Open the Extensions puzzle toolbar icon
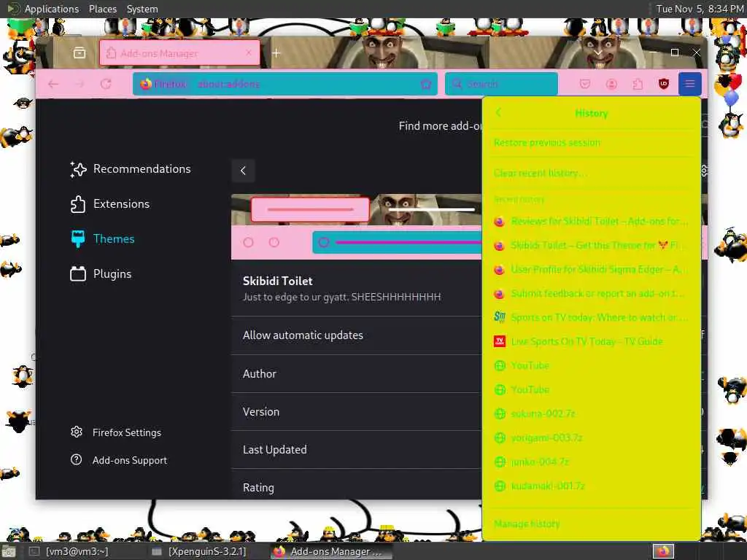The width and height of the screenshot is (747, 560). [x=638, y=85]
